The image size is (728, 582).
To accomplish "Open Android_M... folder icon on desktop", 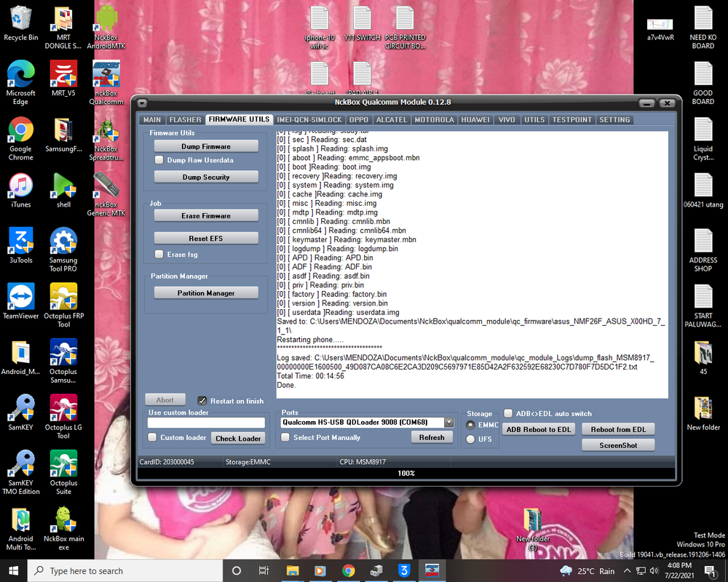I will 20,357.
